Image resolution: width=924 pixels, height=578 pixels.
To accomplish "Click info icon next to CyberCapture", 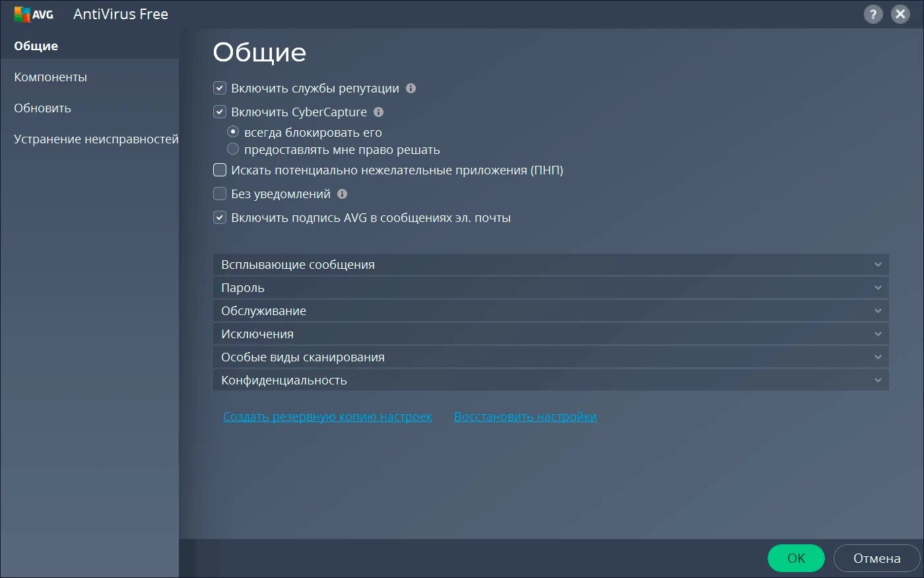I will tap(378, 112).
